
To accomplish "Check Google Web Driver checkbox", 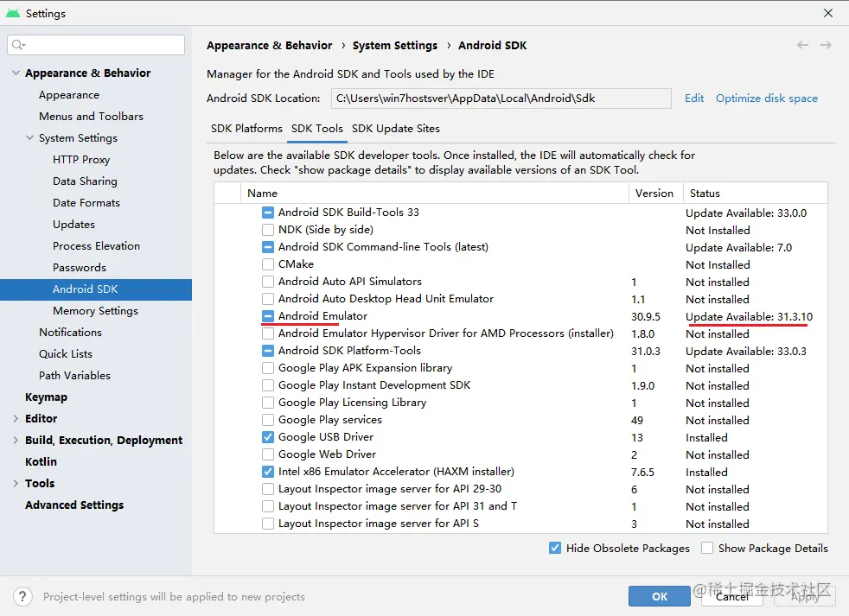I will click(x=267, y=454).
